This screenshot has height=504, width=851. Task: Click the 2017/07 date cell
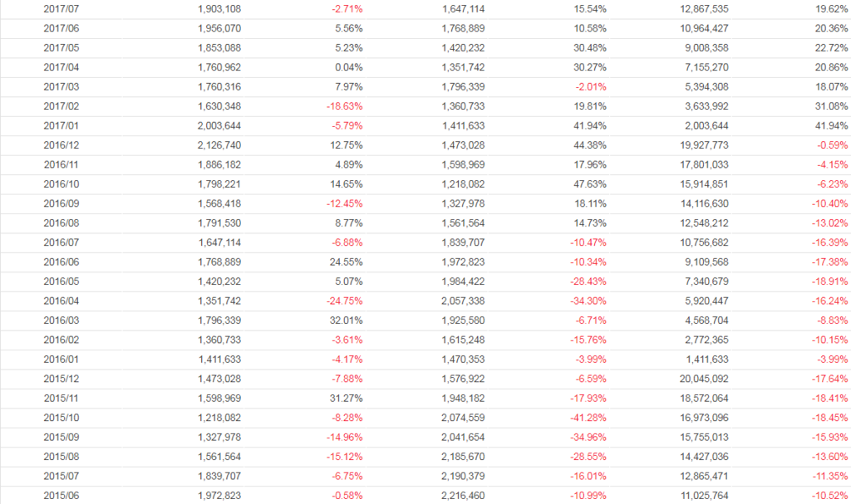click(60, 9)
